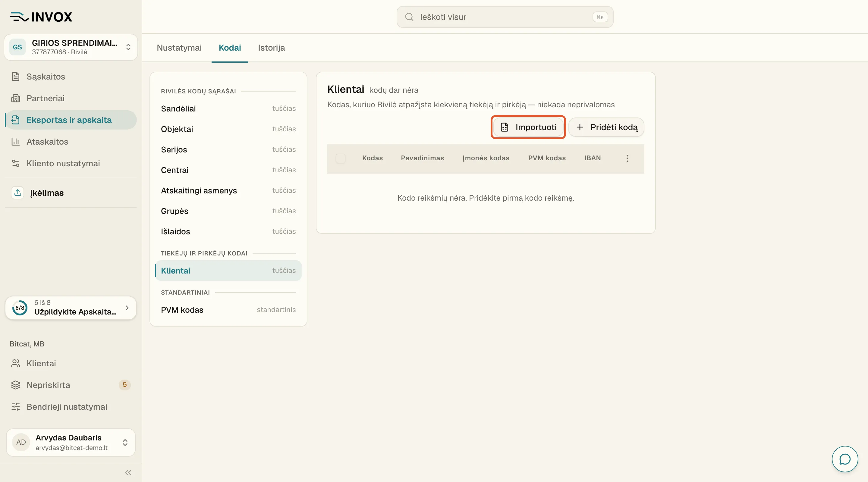Select Sandėliai in the code list
This screenshot has width=868, height=482.
click(x=228, y=108)
